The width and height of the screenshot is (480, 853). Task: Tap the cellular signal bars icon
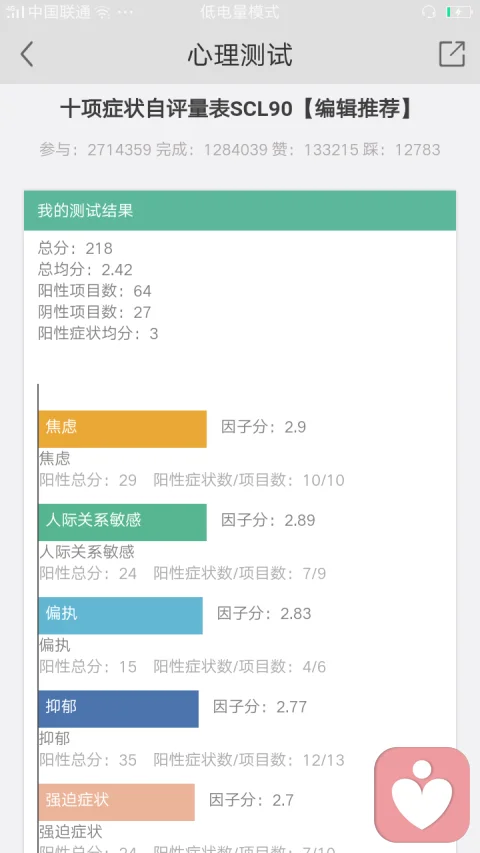(x=16, y=12)
